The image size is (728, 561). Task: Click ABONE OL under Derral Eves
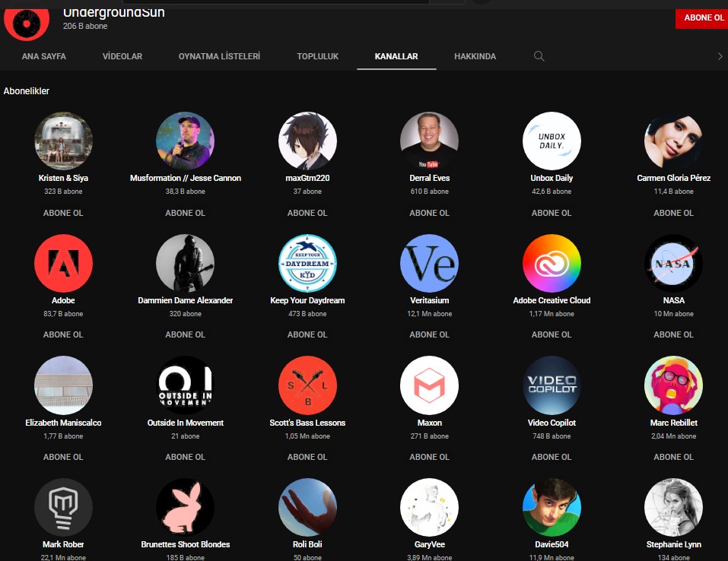(x=430, y=213)
